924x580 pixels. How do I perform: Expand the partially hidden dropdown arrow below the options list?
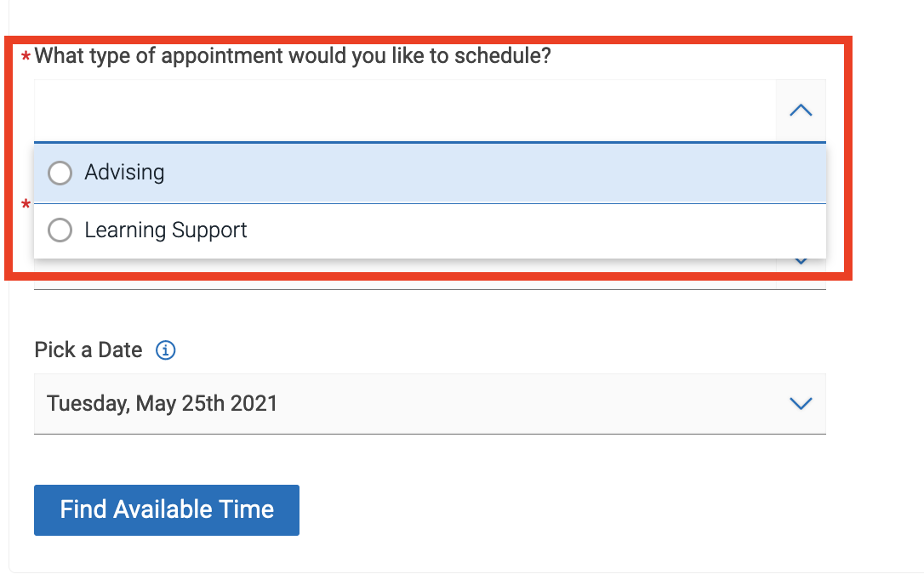[801, 261]
